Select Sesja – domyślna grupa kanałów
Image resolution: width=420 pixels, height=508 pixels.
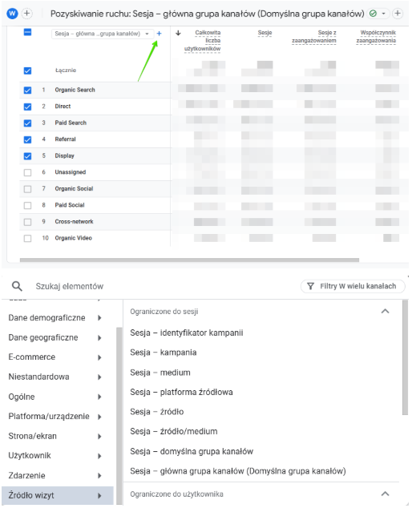point(192,451)
